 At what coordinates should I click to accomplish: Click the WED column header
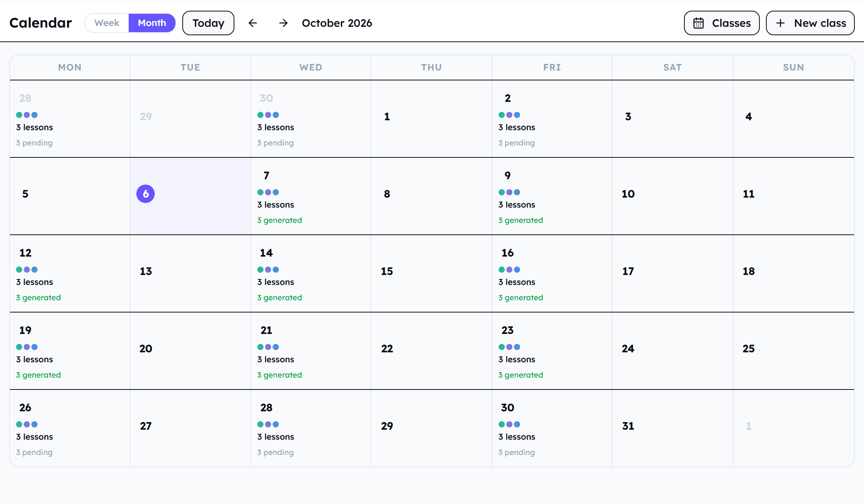click(x=311, y=67)
